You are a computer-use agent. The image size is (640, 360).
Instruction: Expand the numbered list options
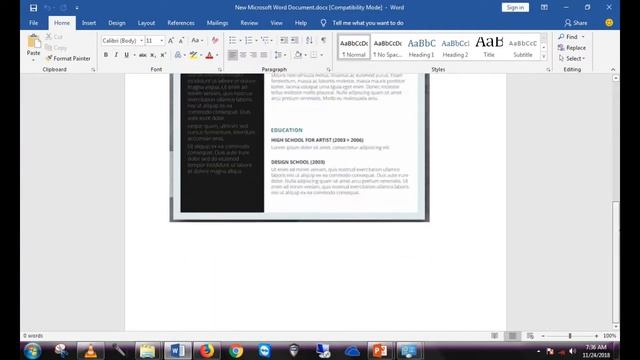[x=256, y=40]
